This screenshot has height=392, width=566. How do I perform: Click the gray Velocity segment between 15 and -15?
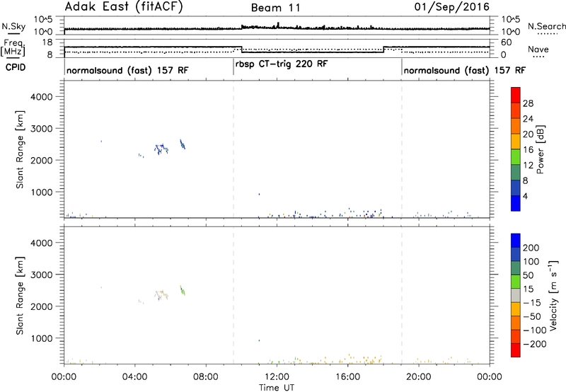(x=516, y=296)
